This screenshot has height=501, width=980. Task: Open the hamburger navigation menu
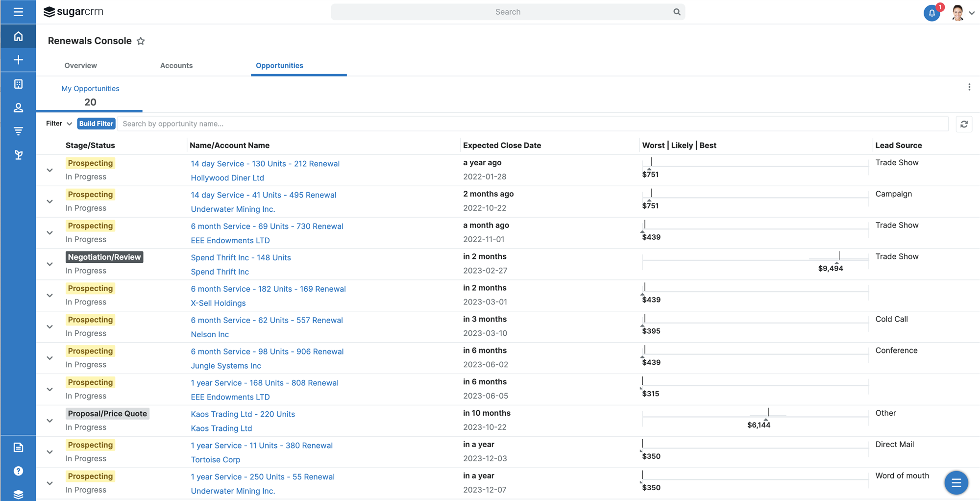(x=18, y=12)
